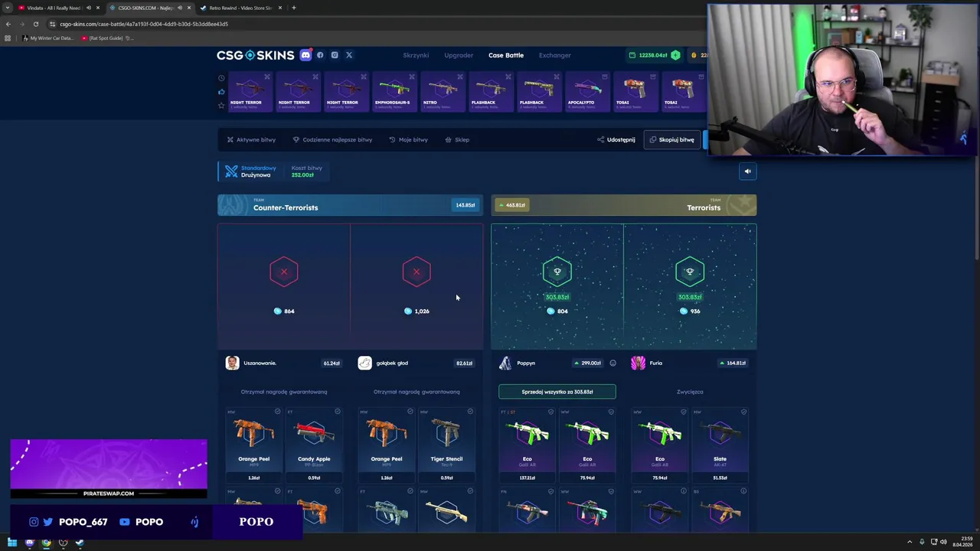Click Sprzedaj wszystko za 303.83zł button
980x551 pixels.
557,392
